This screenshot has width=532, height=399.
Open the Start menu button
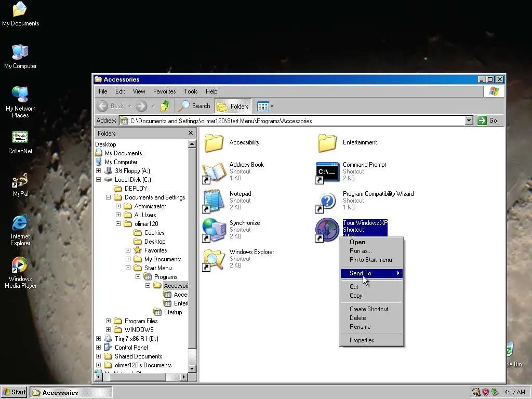pyautogui.click(x=14, y=393)
